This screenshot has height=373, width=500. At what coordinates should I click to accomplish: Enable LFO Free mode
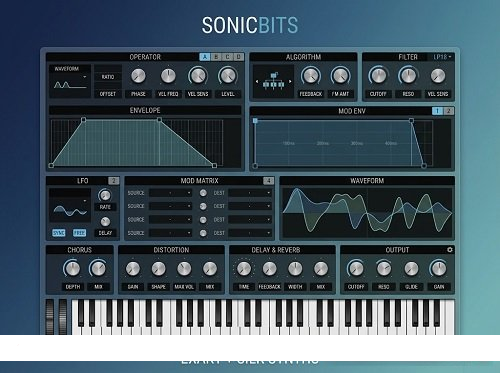point(79,233)
